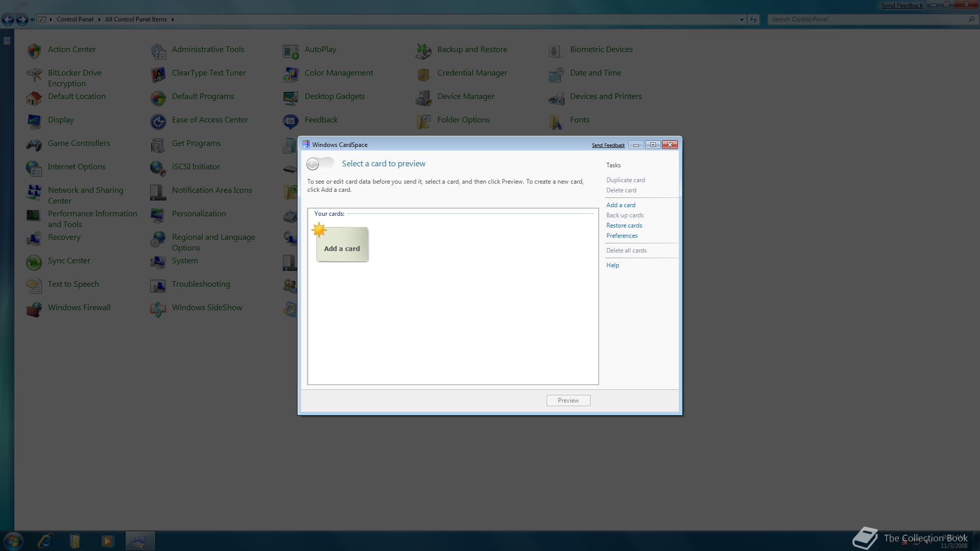Open Regional and Language Options item
The image size is (980, 551).
click(213, 242)
